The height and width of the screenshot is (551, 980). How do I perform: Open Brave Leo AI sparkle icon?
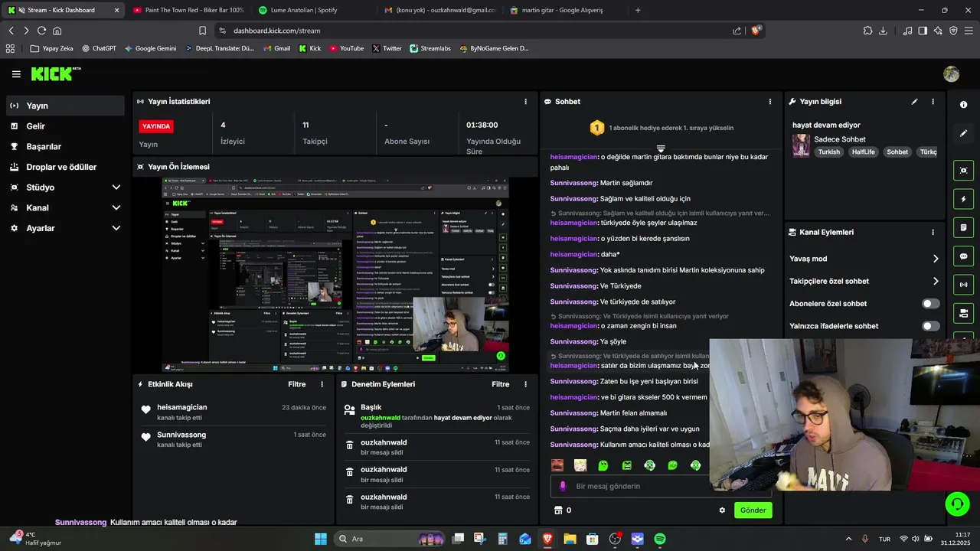pyautogui.click(x=938, y=31)
